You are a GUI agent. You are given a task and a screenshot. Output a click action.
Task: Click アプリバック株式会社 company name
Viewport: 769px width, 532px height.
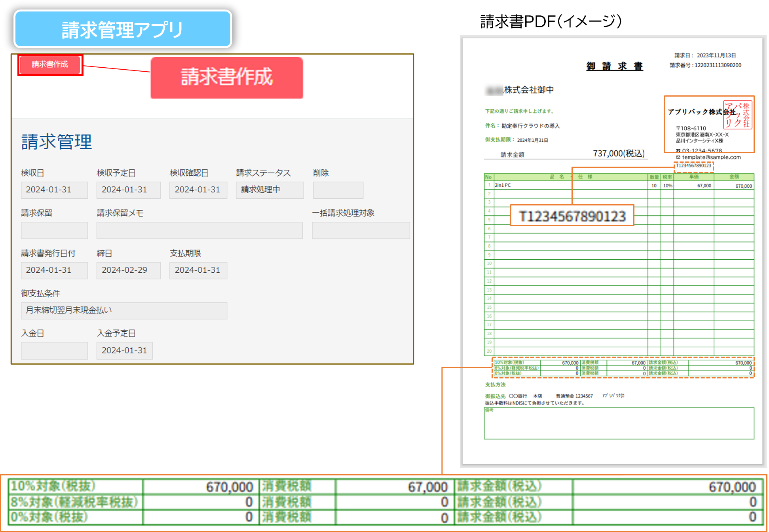[x=702, y=112]
